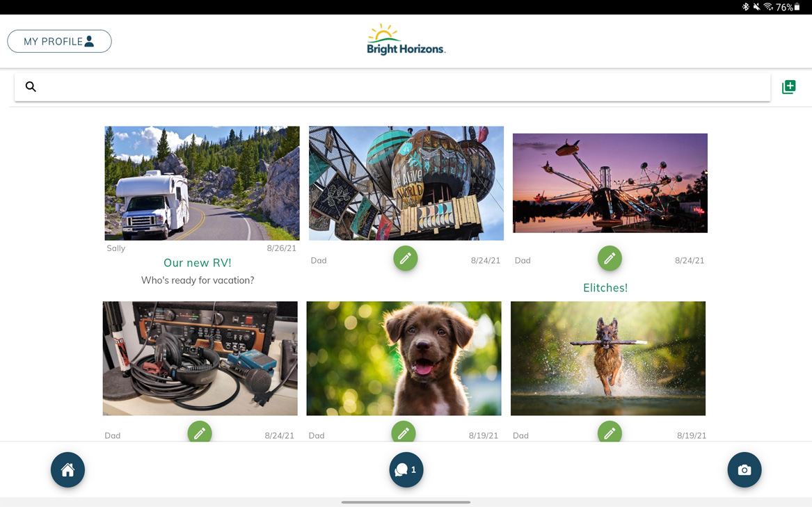
Task: Click the 'Our new RV!' title
Action: pyautogui.click(x=198, y=263)
